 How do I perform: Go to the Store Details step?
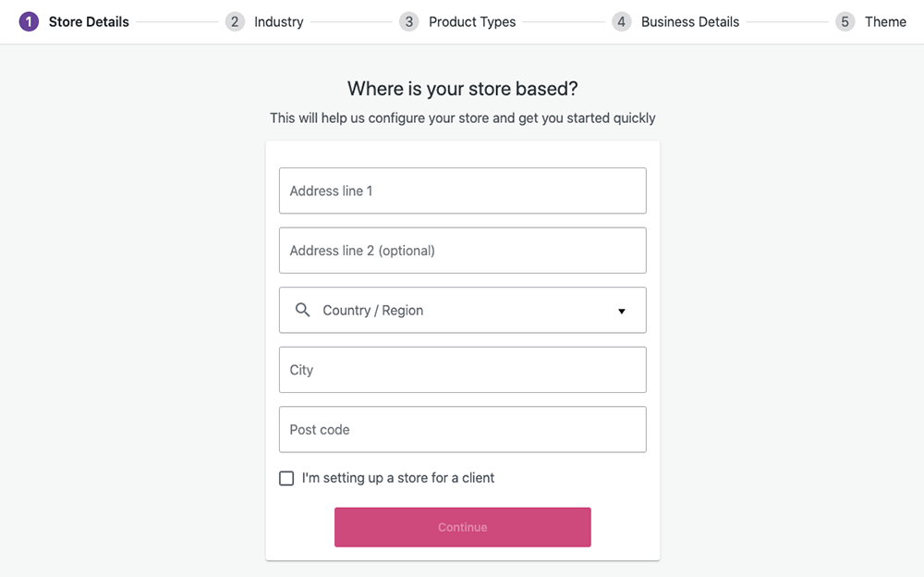pyautogui.click(x=89, y=22)
